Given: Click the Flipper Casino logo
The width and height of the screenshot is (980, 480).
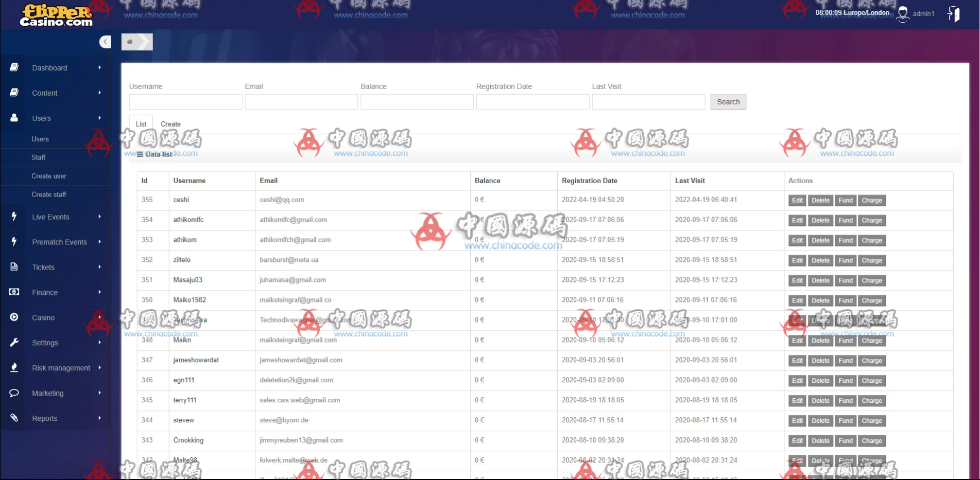Looking at the screenshot, I should point(57,15).
